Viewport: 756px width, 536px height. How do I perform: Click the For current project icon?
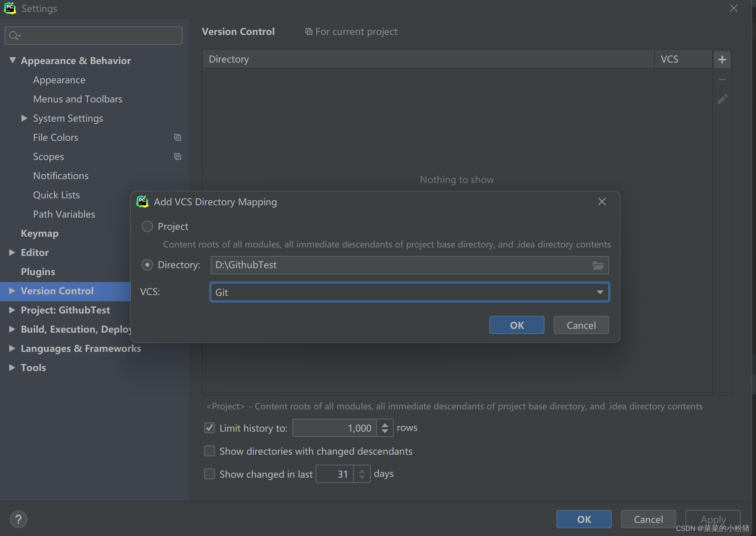click(309, 31)
